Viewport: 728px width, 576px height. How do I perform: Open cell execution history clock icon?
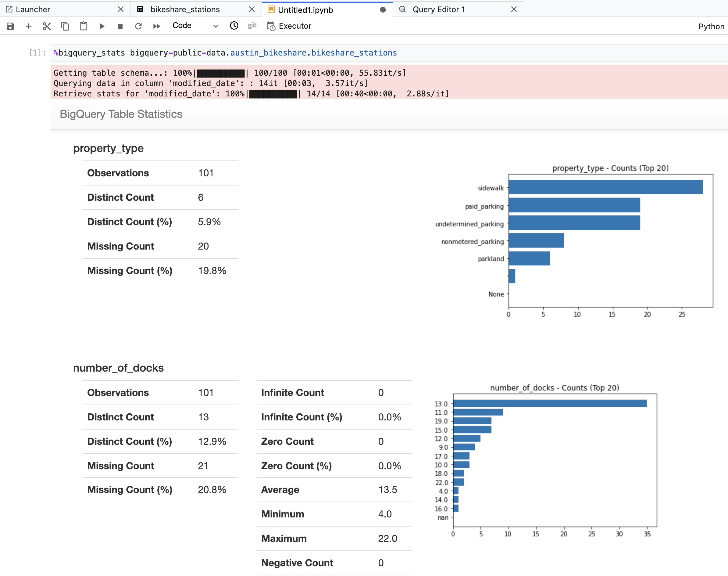tap(234, 26)
